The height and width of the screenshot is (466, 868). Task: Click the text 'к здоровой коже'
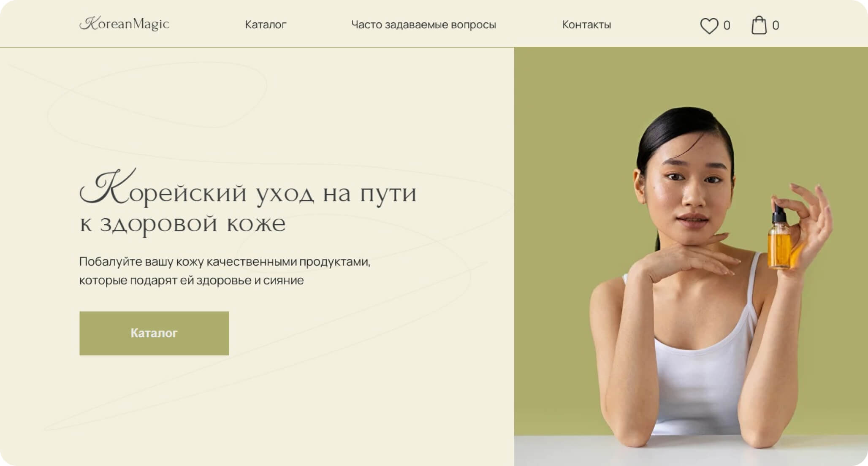tap(183, 224)
